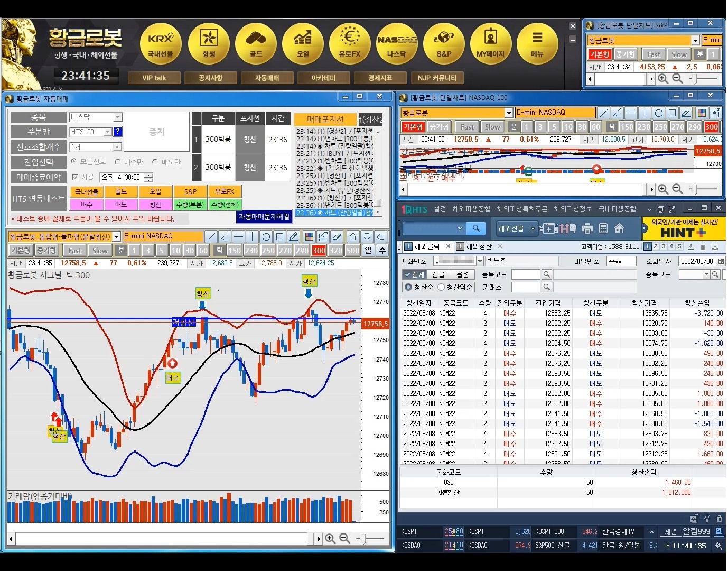The image size is (728, 571).
Task: Open the 골드 gold button
Action: click(x=256, y=44)
